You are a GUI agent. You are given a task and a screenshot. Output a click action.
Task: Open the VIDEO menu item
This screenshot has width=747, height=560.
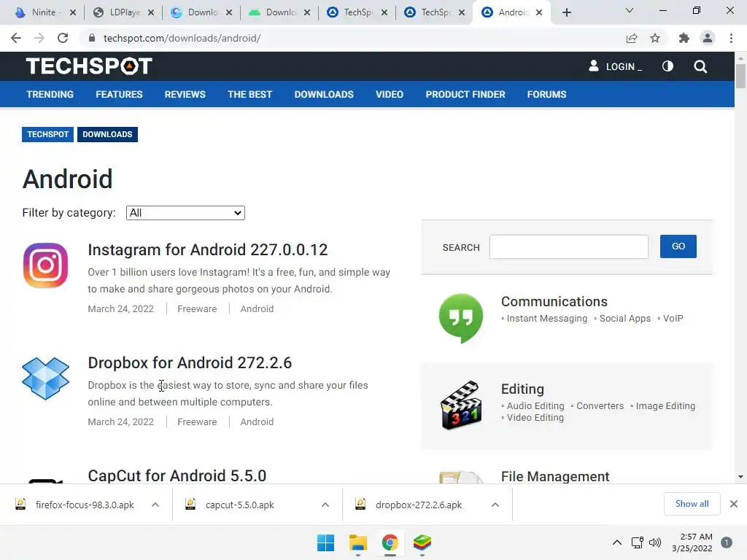(390, 94)
